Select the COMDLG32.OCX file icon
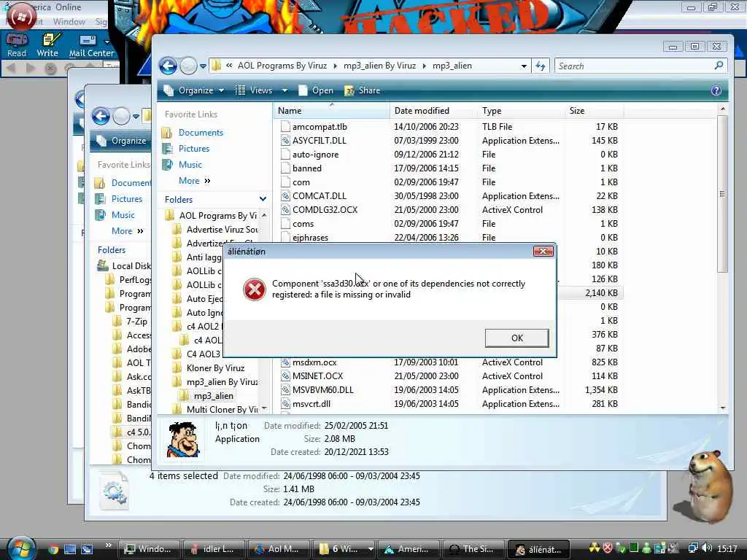The width and height of the screenshot is (747, 560). click(285, 209)
